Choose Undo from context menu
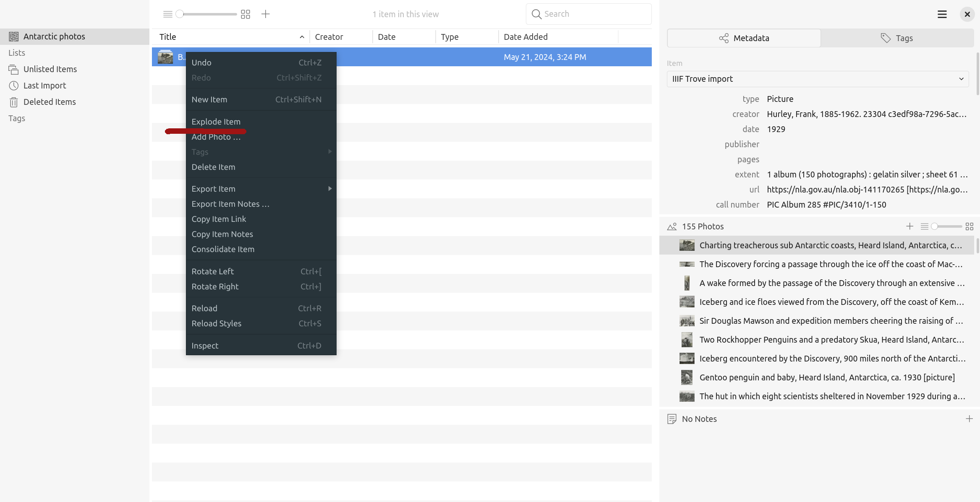 pos(261,62)
